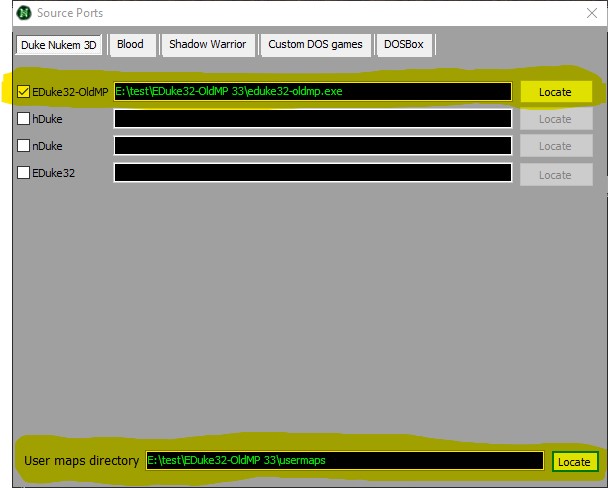Close the Source Ports window

tap(592, 13)
